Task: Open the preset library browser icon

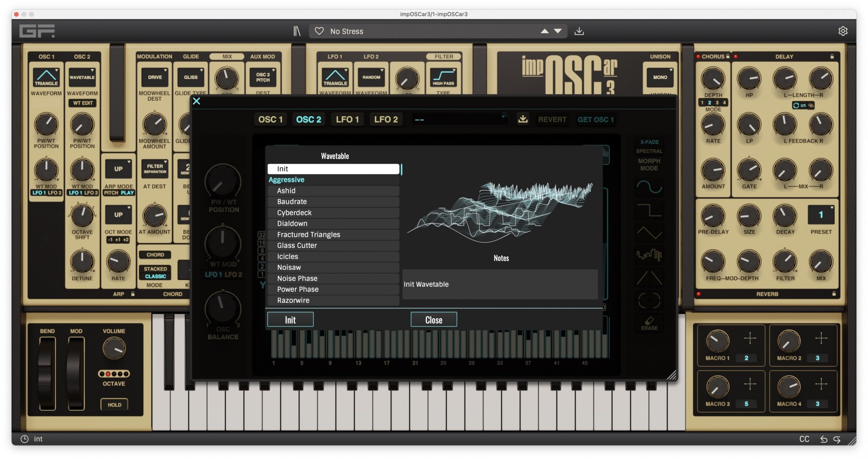Action: (297, 31)
